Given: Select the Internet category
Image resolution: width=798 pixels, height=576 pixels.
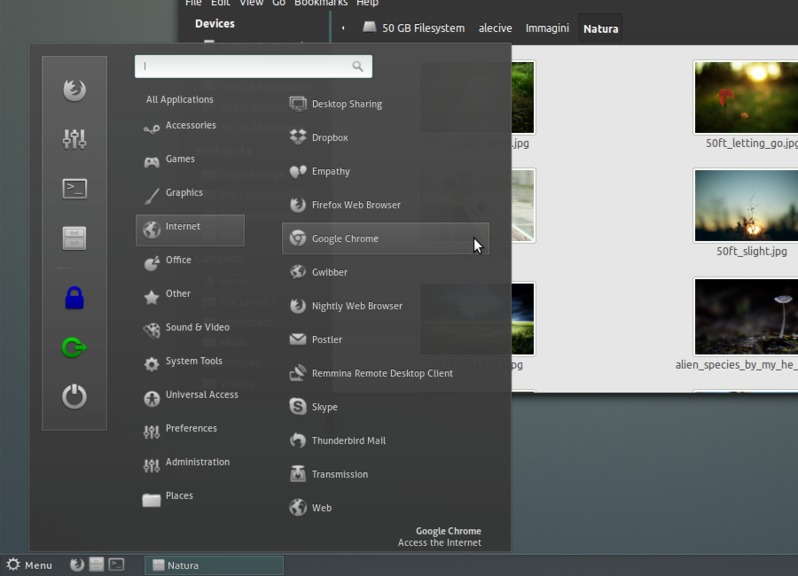Looking at the screenshot, I should (190, 229).
